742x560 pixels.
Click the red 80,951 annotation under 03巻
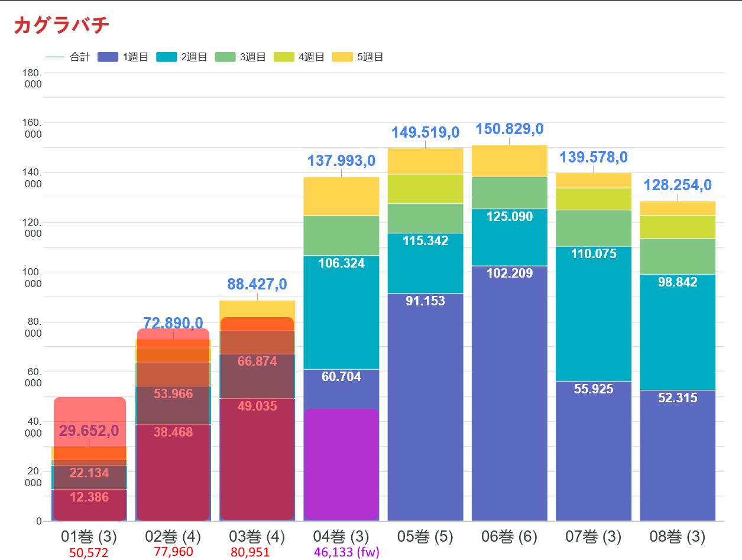pyautogui.click(x=250, y=552)
